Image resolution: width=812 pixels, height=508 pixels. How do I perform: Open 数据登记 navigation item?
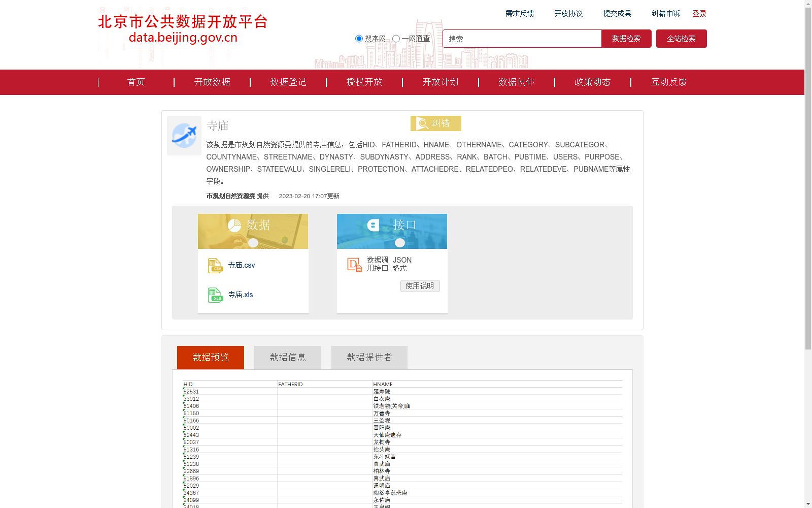(288, 82)
